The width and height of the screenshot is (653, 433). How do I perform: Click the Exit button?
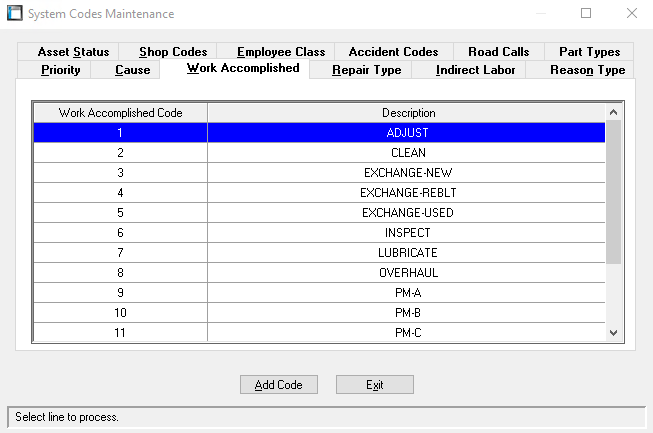[x=374, y=385]
